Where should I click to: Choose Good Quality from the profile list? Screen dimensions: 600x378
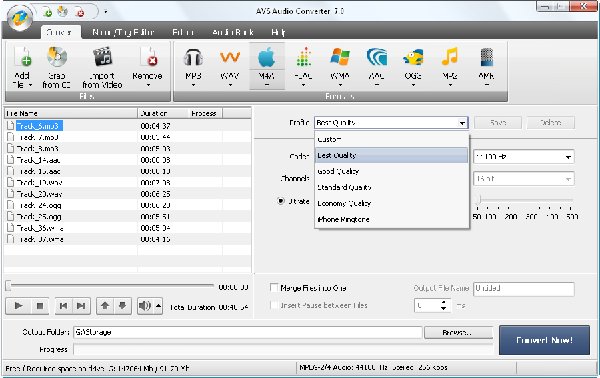[391, 171]
